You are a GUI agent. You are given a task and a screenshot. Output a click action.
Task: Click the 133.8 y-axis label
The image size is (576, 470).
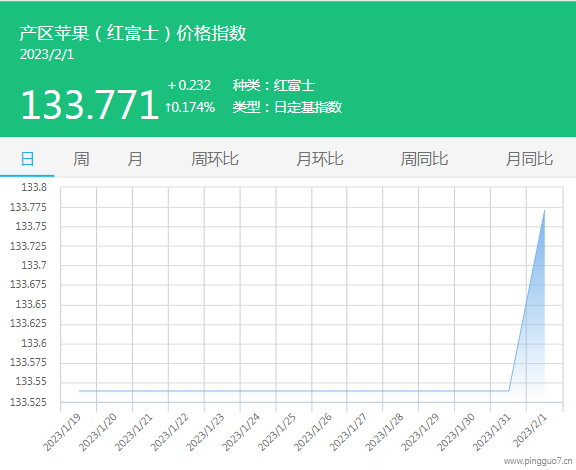[x=34, y=187]
